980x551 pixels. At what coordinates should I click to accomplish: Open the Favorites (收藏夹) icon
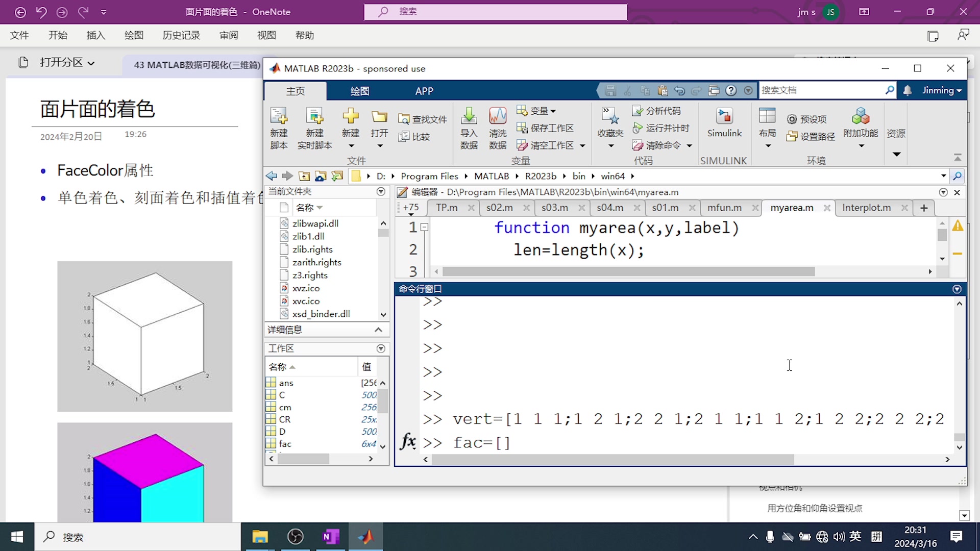click(x=610, y=117)
